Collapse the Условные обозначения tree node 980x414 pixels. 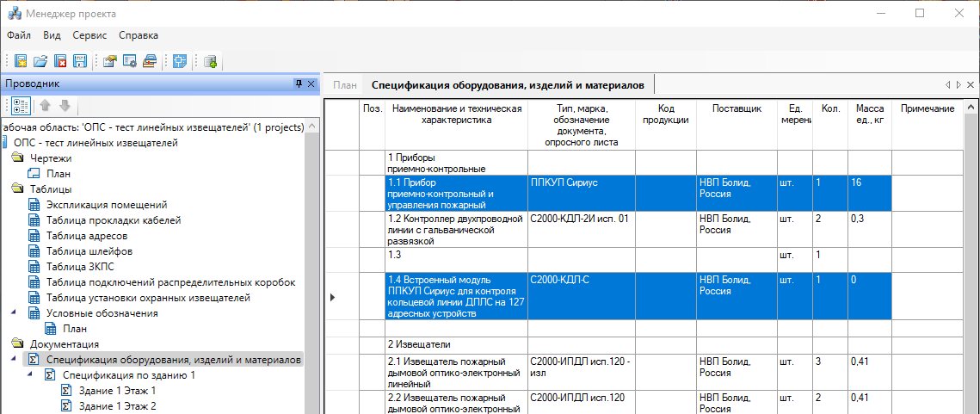tap(15, 313)
